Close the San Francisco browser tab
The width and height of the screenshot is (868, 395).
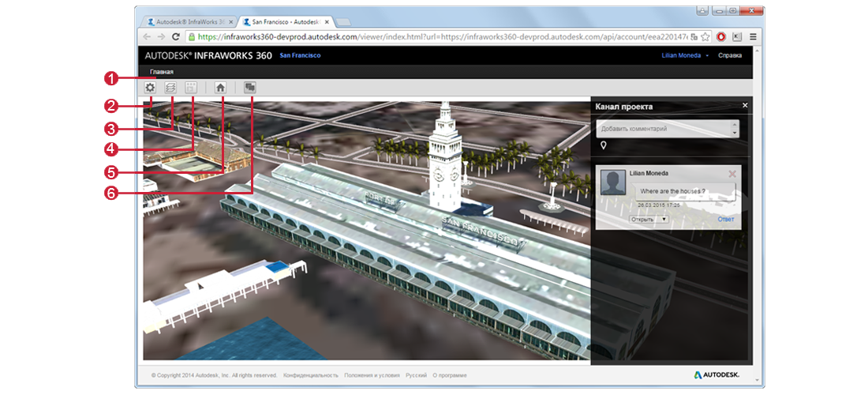click(327, 22)
